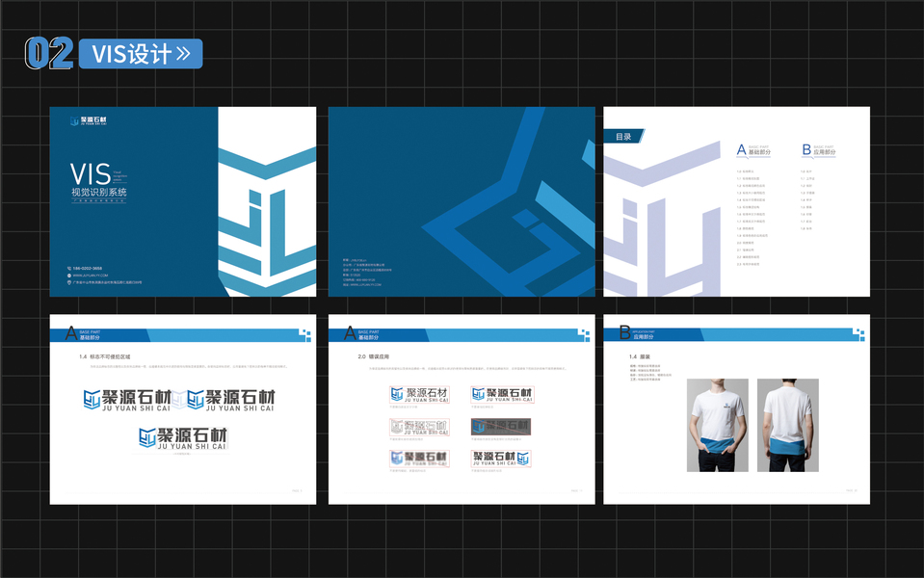This screenshot has width=924, height=578.
Task: Open the 目录 contents page thumbnail
Action: click(x=737, y=201)
